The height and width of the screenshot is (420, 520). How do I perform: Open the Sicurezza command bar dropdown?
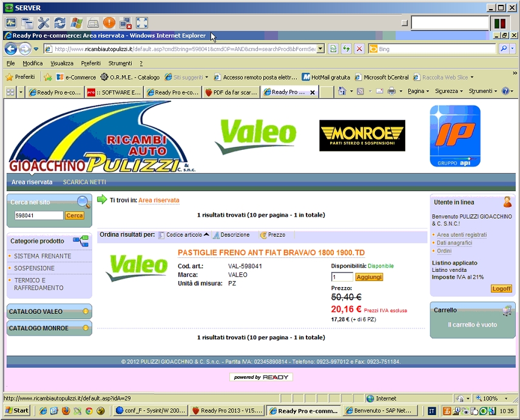(x=448, y=91)
